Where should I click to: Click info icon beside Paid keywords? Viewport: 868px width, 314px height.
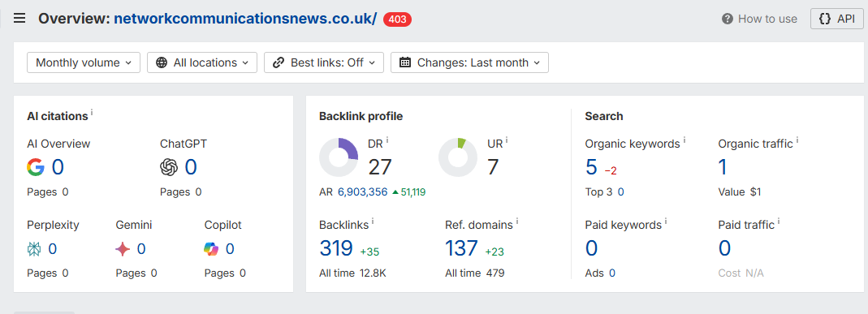coord(665,222)
